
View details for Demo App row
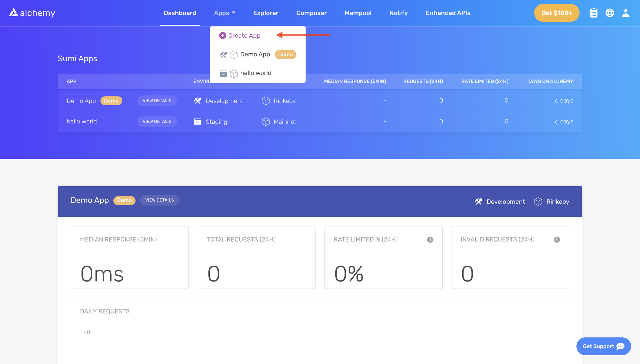[157, 100]
